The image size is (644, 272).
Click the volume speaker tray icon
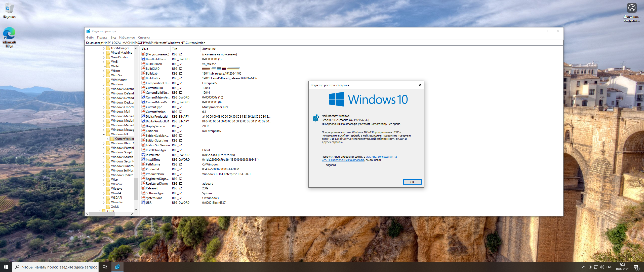602,267
